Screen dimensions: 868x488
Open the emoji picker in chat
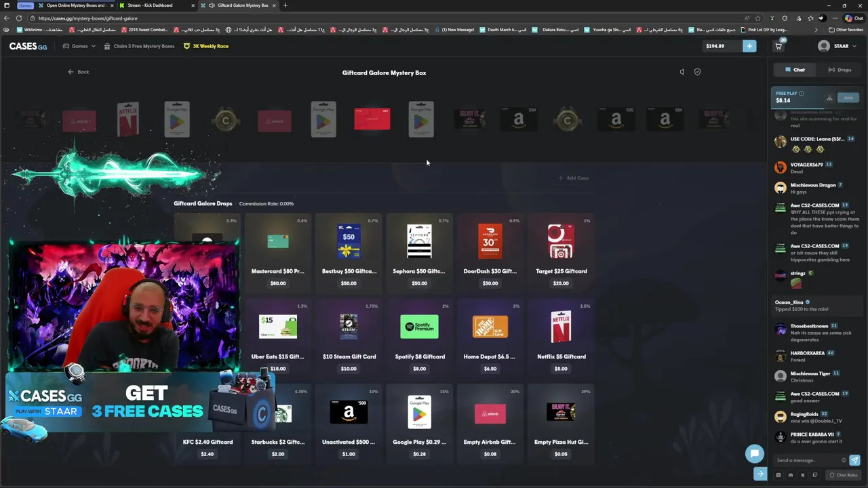[844, 460]
